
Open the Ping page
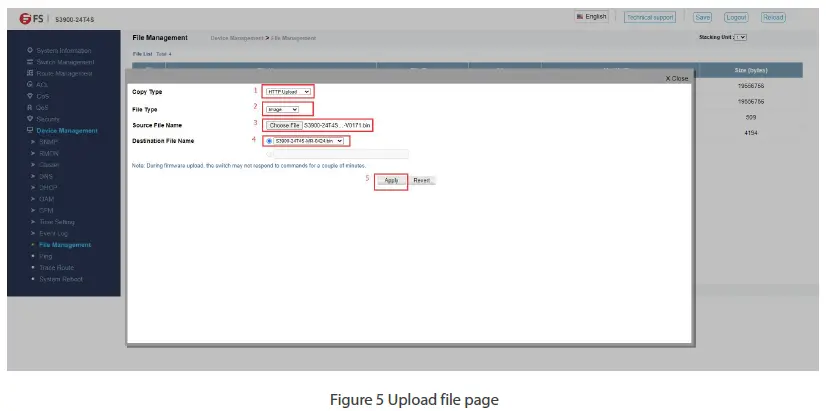pyautogui.click(x=46, y=256)
